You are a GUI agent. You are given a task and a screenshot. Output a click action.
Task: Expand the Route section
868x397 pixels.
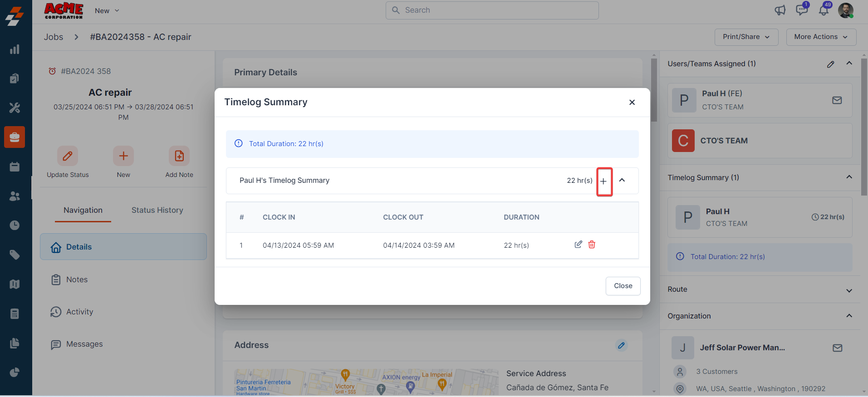849,290
